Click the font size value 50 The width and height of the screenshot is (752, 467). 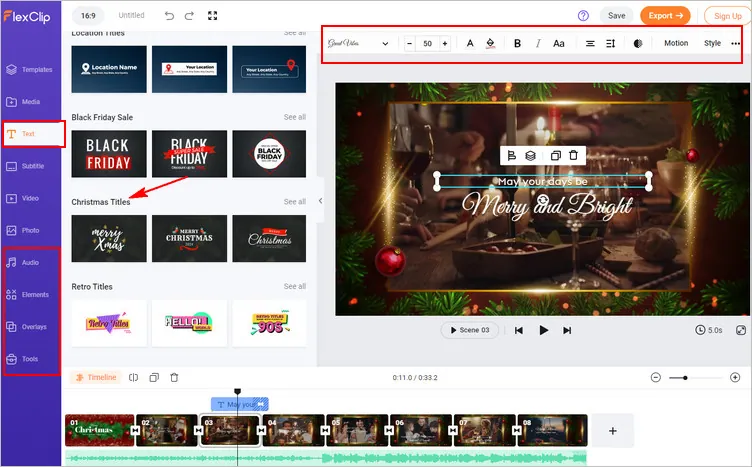[427, 43]
